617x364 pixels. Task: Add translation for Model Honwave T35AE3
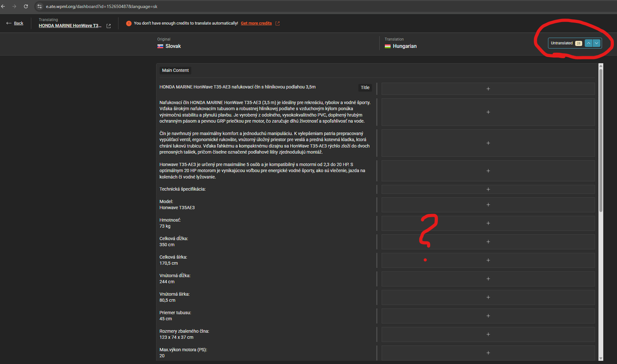488,205
